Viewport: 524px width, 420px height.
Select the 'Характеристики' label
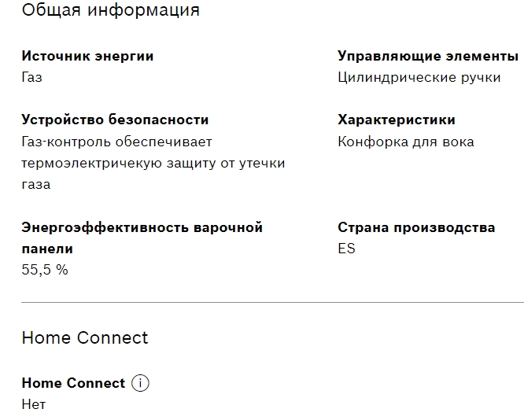click(x=396, y=120)
